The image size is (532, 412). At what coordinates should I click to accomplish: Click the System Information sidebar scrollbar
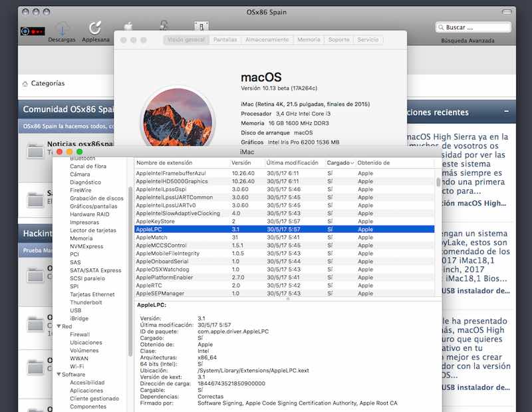pyautogui.click(x=130, y=271)
